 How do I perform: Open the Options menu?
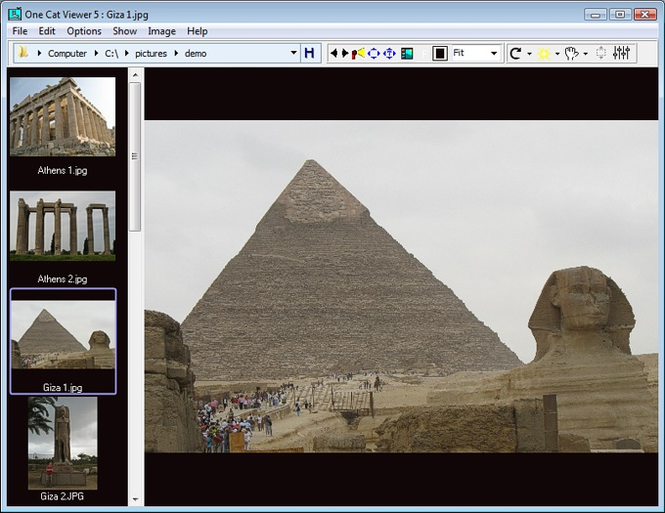tap(84, 31)
